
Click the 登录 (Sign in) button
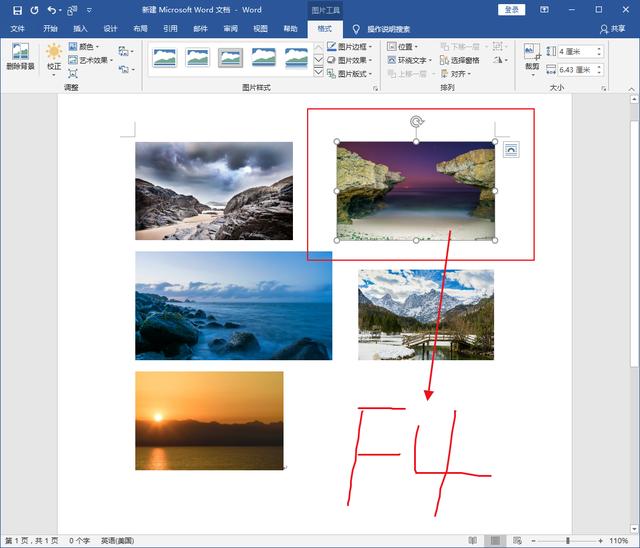tap(511, 10)
